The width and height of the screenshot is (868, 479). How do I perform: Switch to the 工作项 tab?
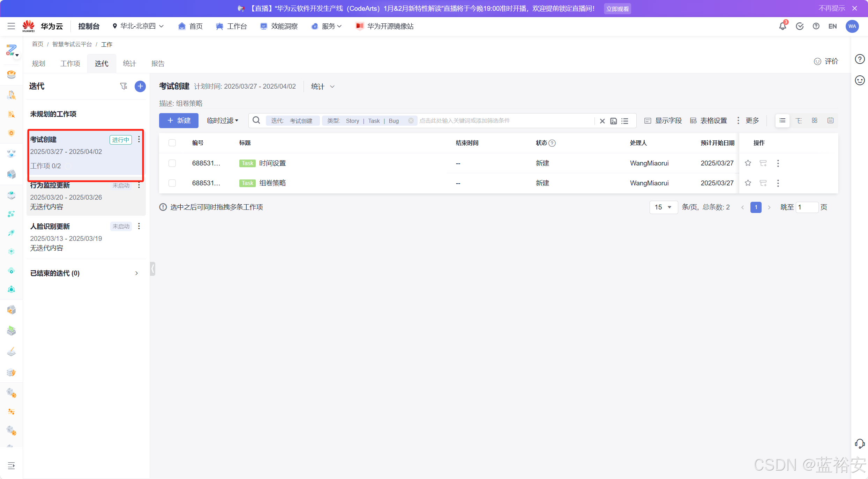pyautogui.click(x=70, y=64)
